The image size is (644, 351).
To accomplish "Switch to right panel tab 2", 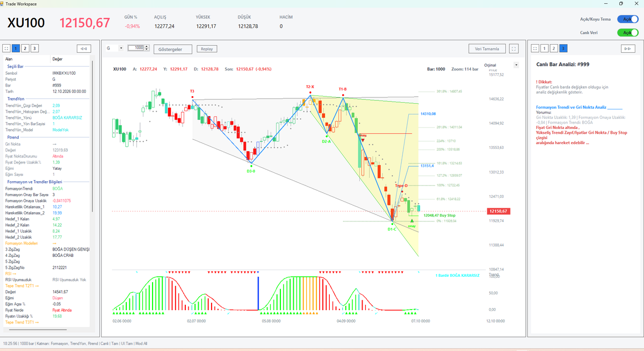I will click(x=554, y=48).
